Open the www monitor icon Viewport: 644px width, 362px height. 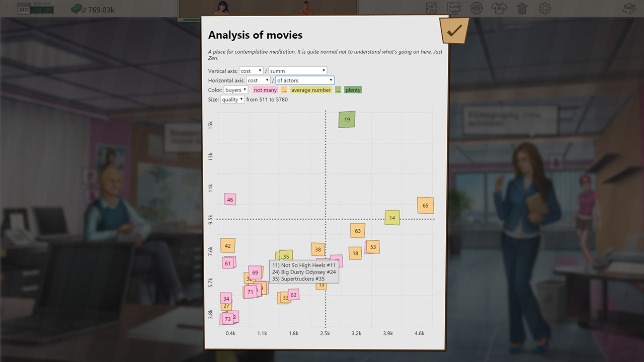(454, 8)
